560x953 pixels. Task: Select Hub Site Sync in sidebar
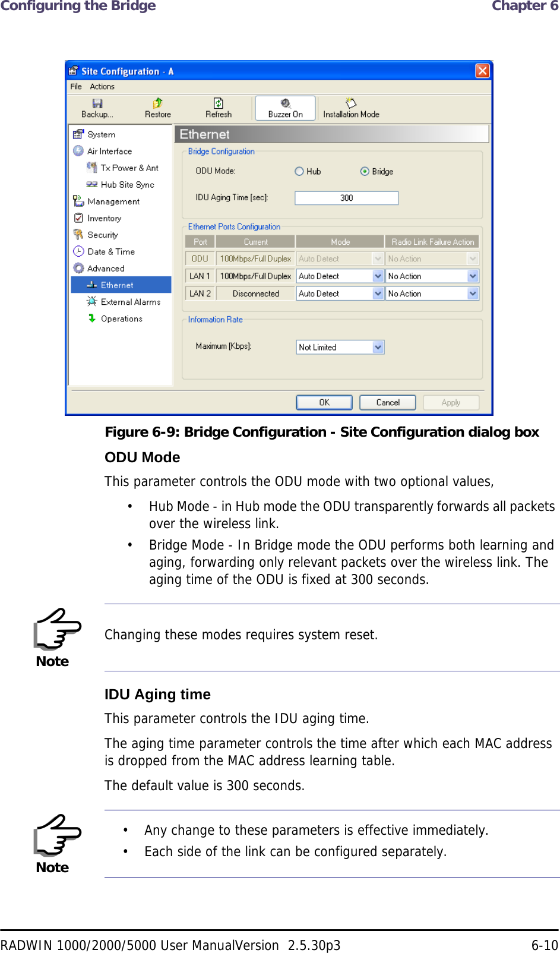(121, 185)
